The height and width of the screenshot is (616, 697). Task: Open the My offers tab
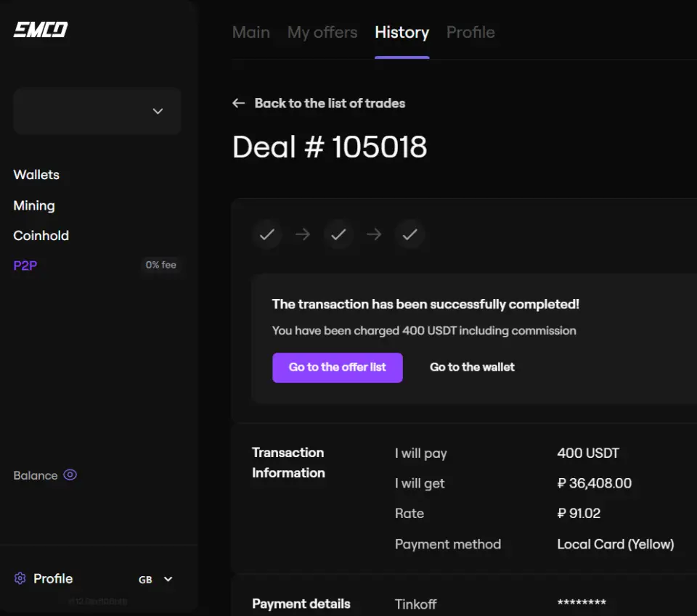[322, 33]
